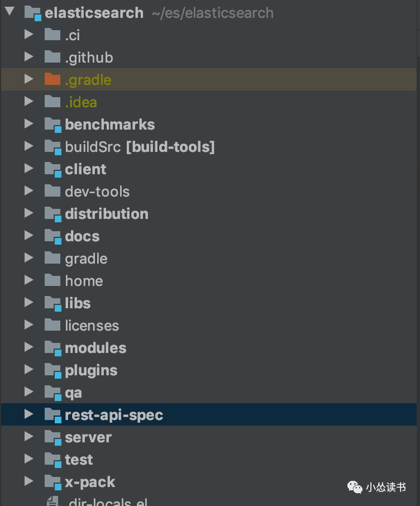Click the rest-api-spec module folder icon
The image size is (420, 506).
coord(52,415)
